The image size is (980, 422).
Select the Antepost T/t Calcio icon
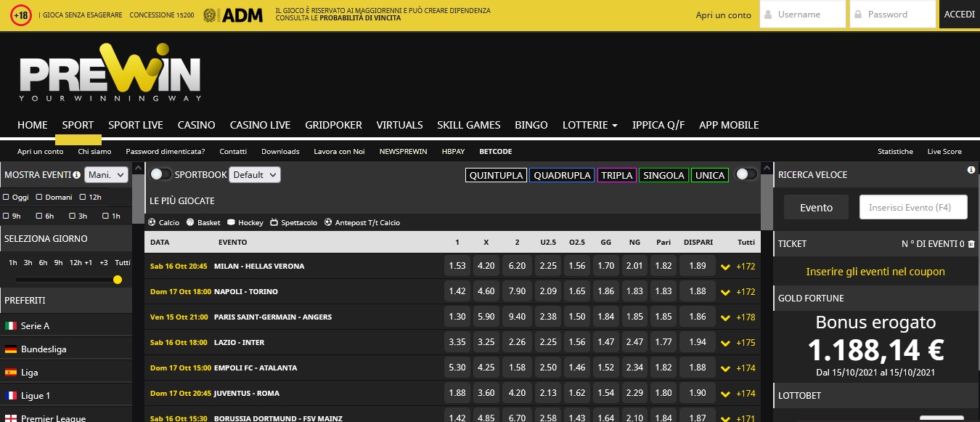coord(328,222)
